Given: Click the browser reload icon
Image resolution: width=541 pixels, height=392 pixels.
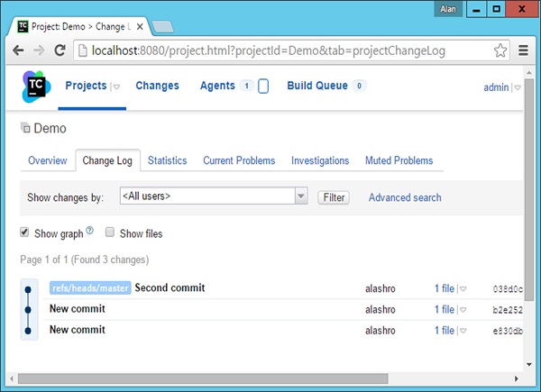Looking at the screenshot, I should (60, 51).
